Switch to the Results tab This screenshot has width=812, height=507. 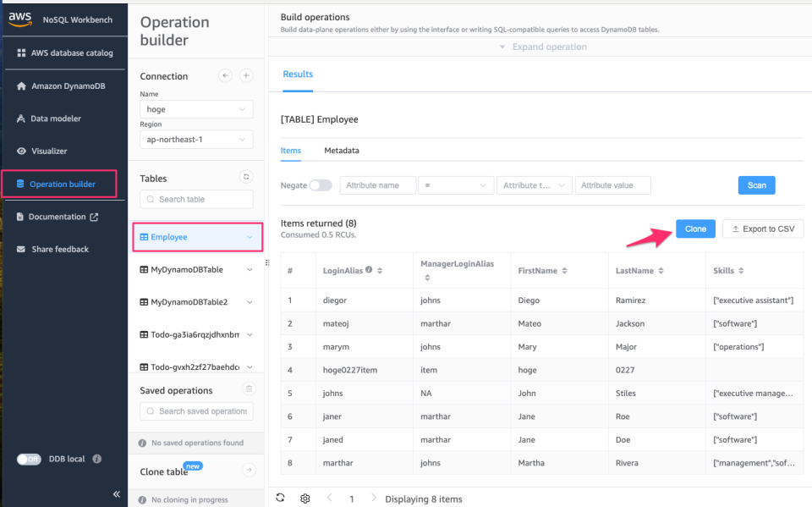pos(298,74)
